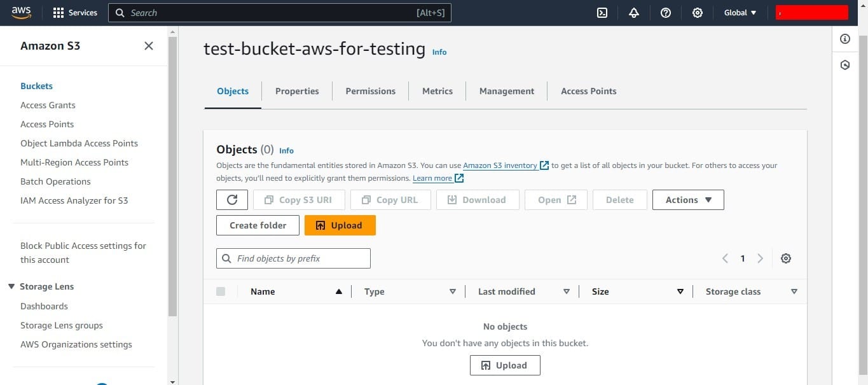
Task: Click the Open button in toolbar
Action: point(556,200)
